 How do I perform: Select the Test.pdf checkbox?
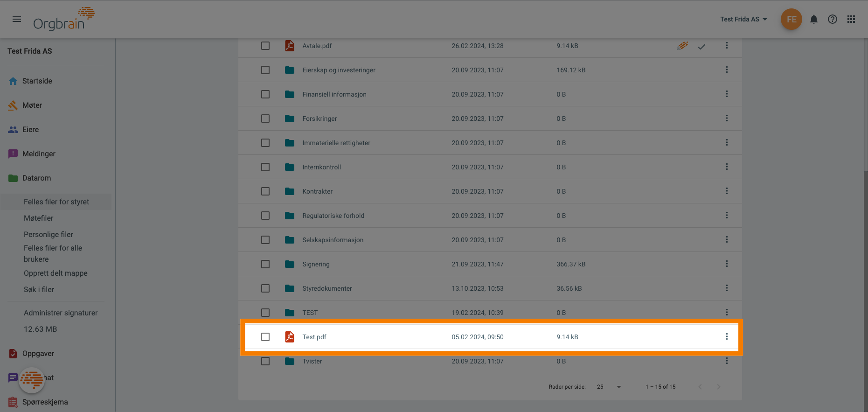[265, 337]
